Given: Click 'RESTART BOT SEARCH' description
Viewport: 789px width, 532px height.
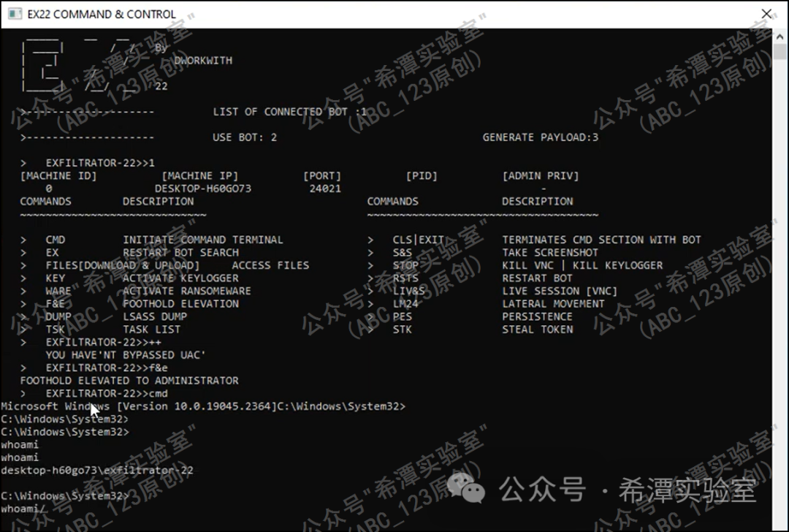Looking at the screenshot, I should pyautogui.click(x=180, y=253).
